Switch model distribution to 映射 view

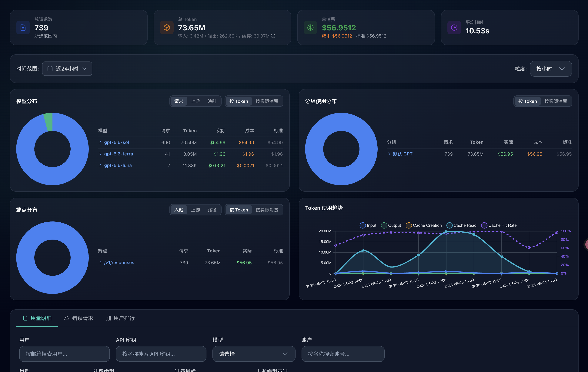click(x=212, y=101)
